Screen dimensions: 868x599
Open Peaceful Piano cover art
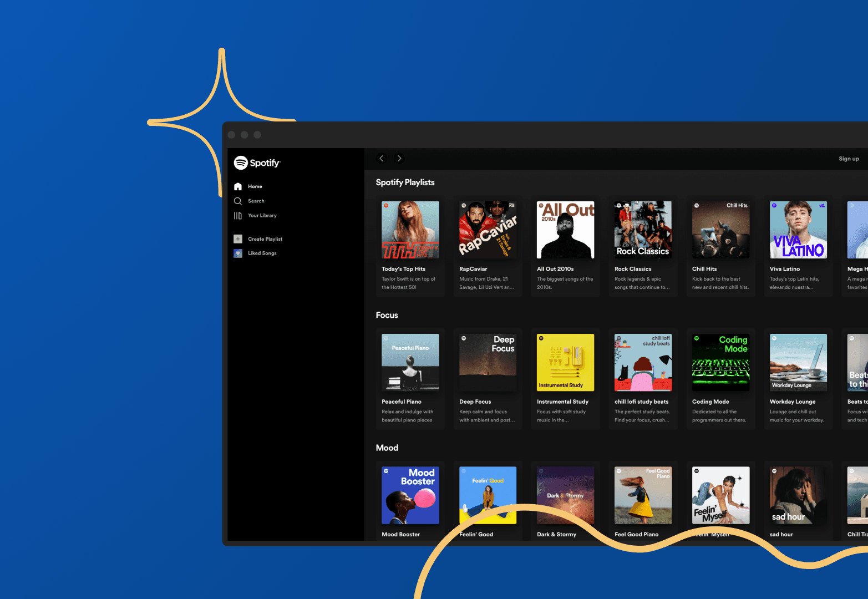click(x=410, y=362)
